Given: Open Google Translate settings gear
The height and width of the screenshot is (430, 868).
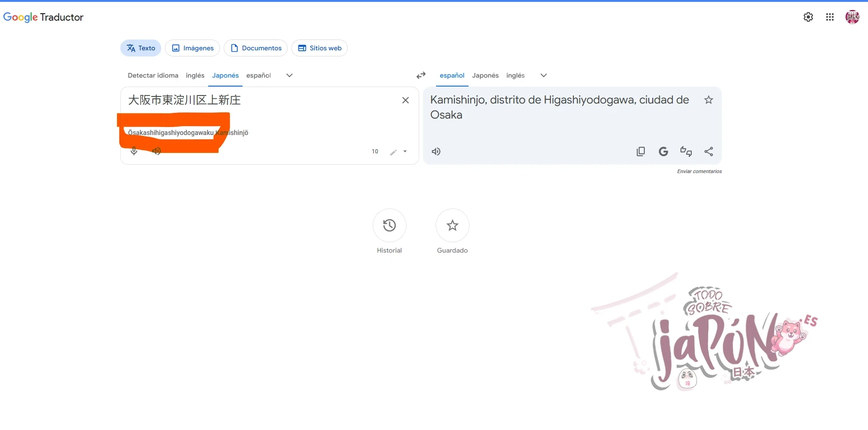Looking at the screenshot, I should click(808, 17).
